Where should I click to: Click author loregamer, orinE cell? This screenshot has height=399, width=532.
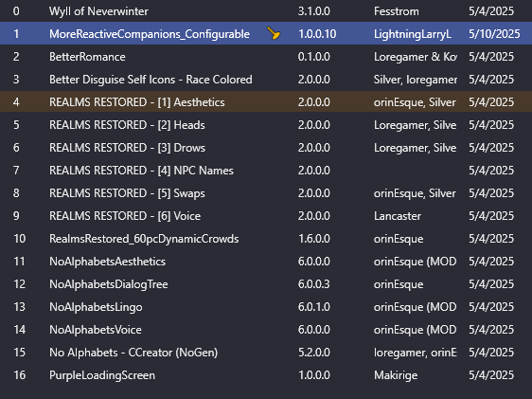pyautogui.click(x=416, y=353)
